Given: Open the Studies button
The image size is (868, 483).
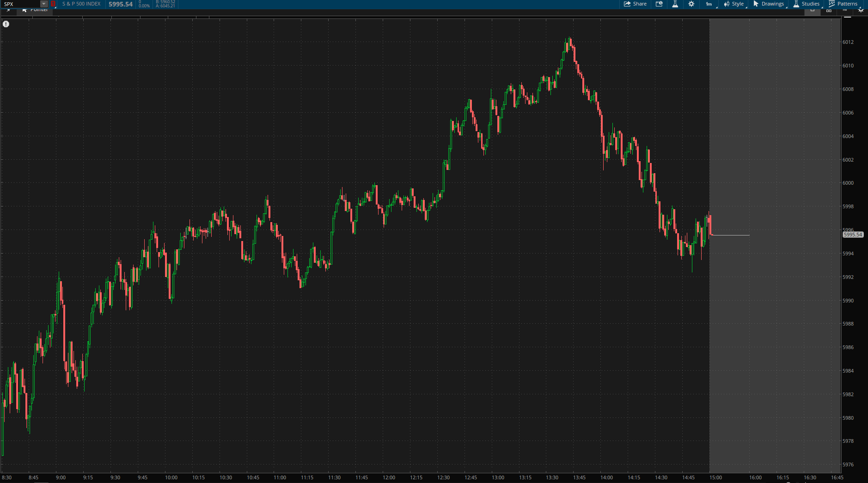Looking at the screenshot, I should pyautogui.click(x=807, y=4).
